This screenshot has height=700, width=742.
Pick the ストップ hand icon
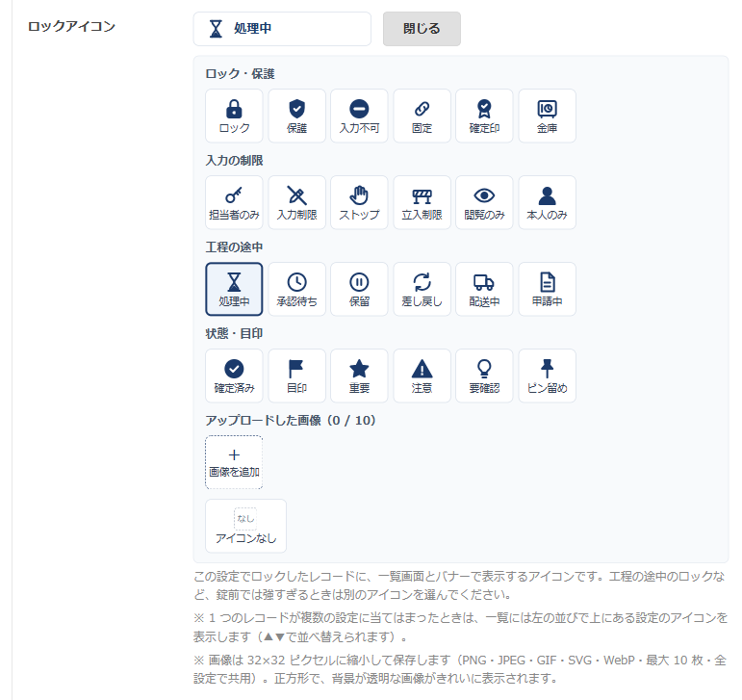point(359,202)
